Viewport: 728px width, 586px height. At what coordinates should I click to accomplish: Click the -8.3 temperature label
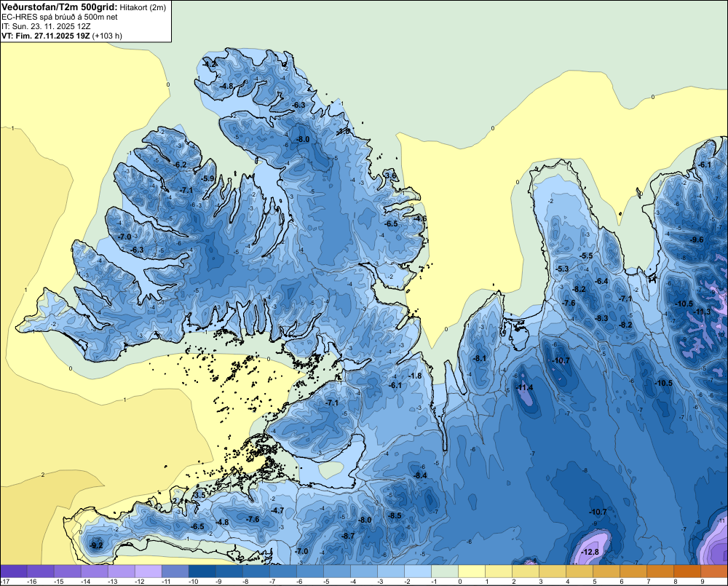pyautogui.click(x=601, y=318)
